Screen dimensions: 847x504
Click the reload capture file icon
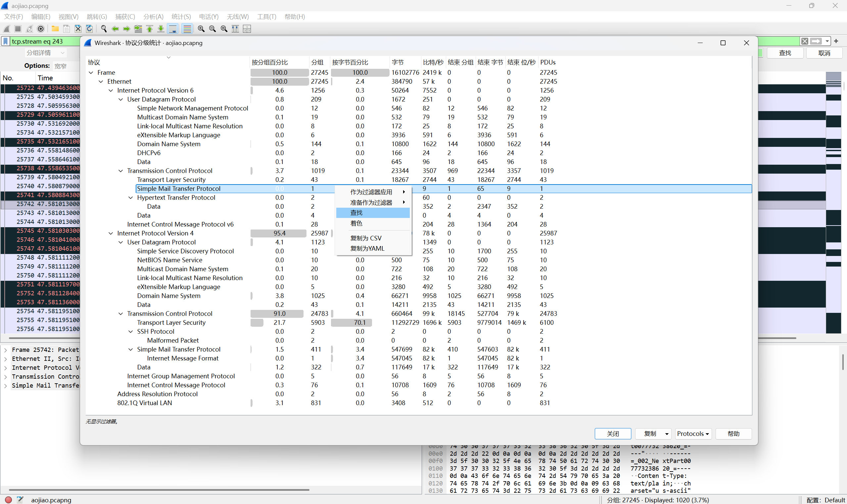(89, 29)
